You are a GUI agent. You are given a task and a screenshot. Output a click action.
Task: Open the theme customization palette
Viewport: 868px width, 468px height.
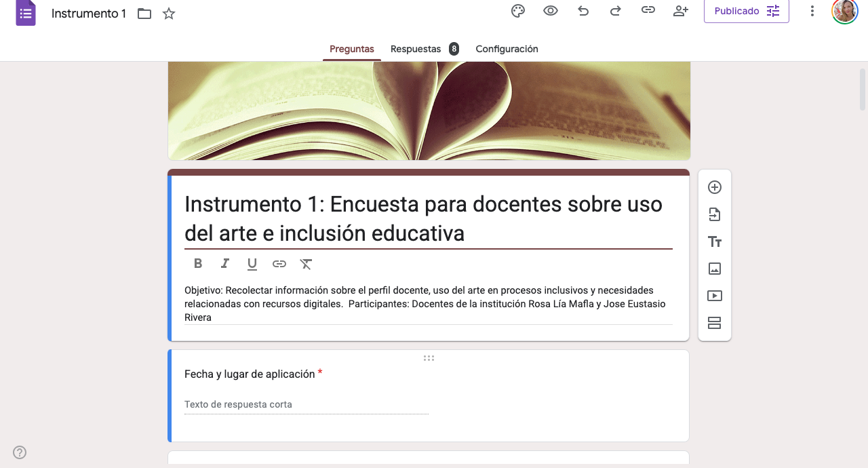[518, 11]
